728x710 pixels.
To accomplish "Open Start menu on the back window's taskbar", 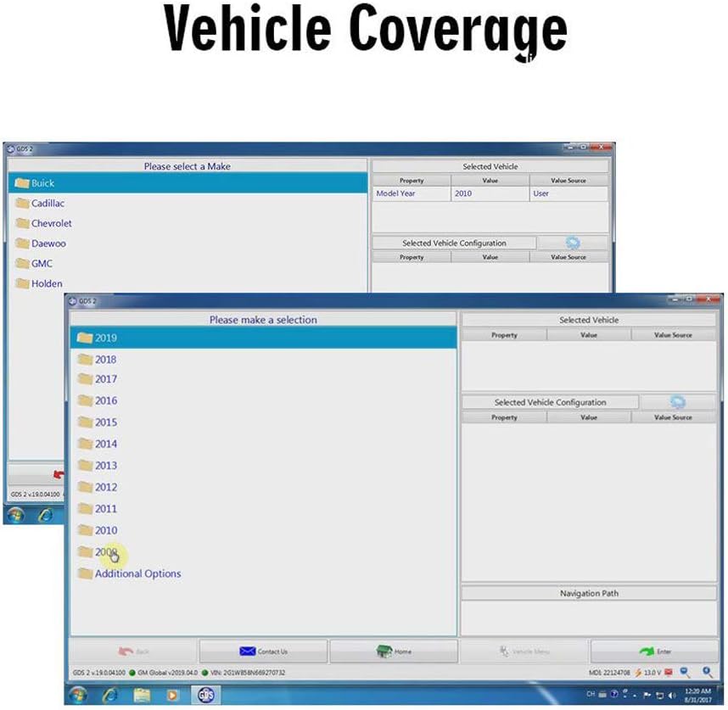I will 15,514.
